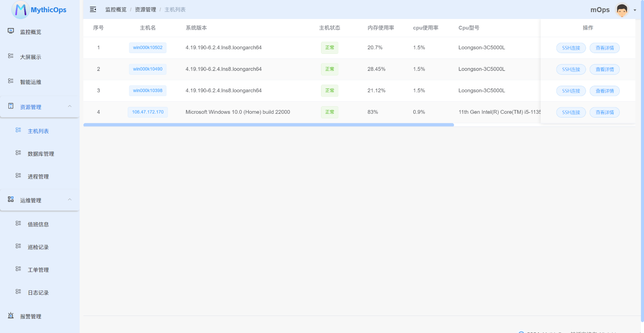
Task: Open the user dropdown arrow next to avatar
Action: [x=635, y=10]
